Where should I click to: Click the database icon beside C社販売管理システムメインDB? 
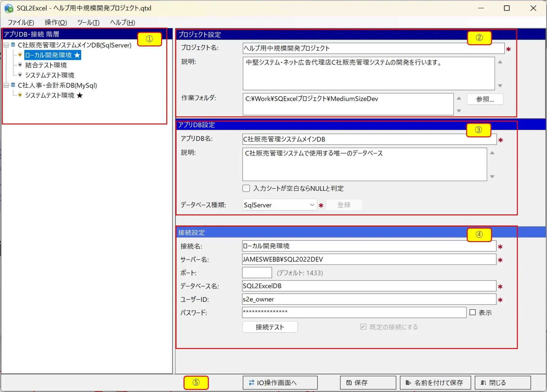pyautogui.click(x=13, y=45)
